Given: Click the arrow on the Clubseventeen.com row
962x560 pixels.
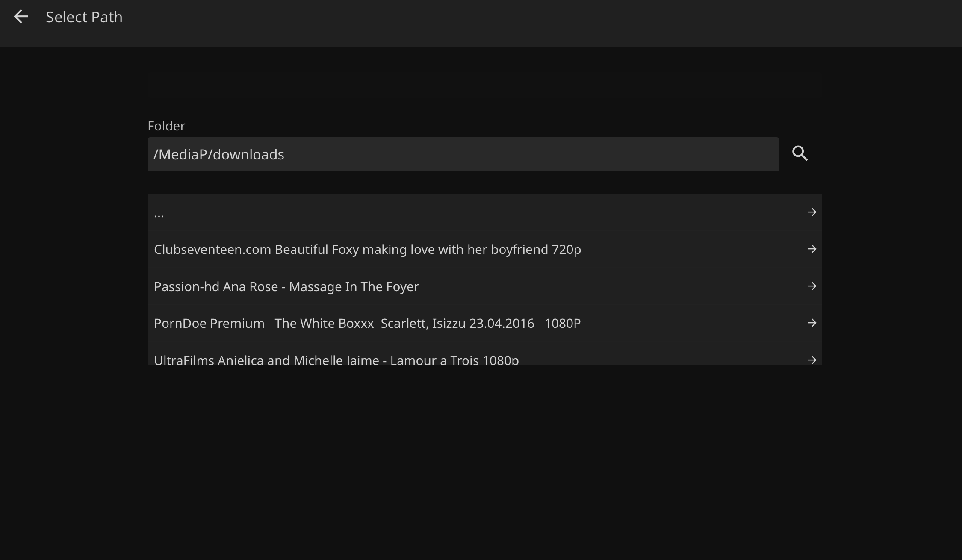Looking at the screenshot, I should click(x=812, y=249).
